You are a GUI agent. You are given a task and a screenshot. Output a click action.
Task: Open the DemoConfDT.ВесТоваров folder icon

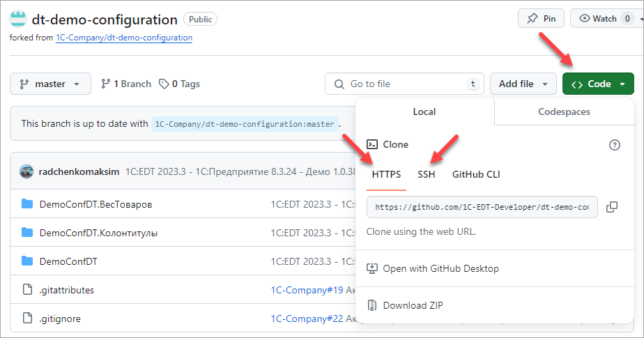(27, 204)
